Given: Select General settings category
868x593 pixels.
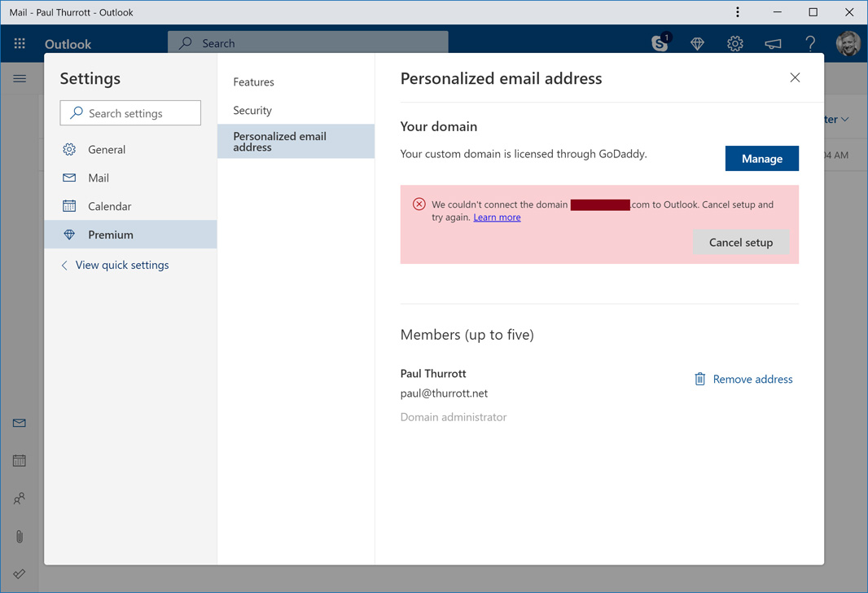Looking at the screenshot, I should (x=107, y=150).
